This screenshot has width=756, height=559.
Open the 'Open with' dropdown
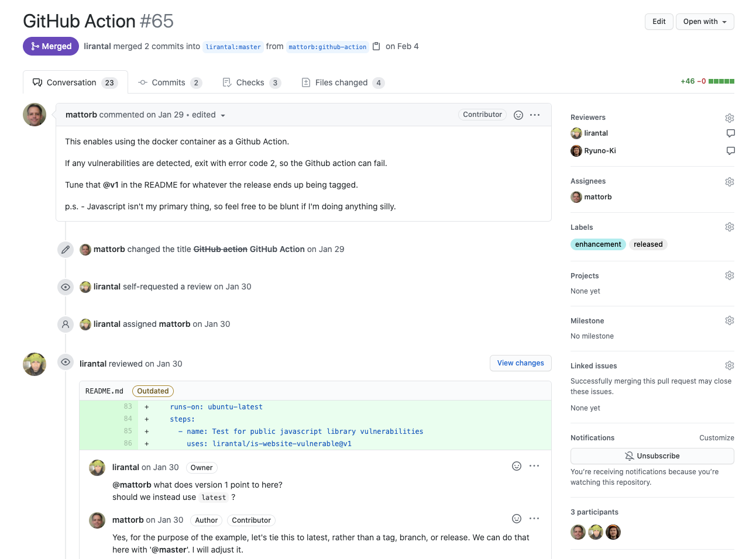tap(705, 22)
